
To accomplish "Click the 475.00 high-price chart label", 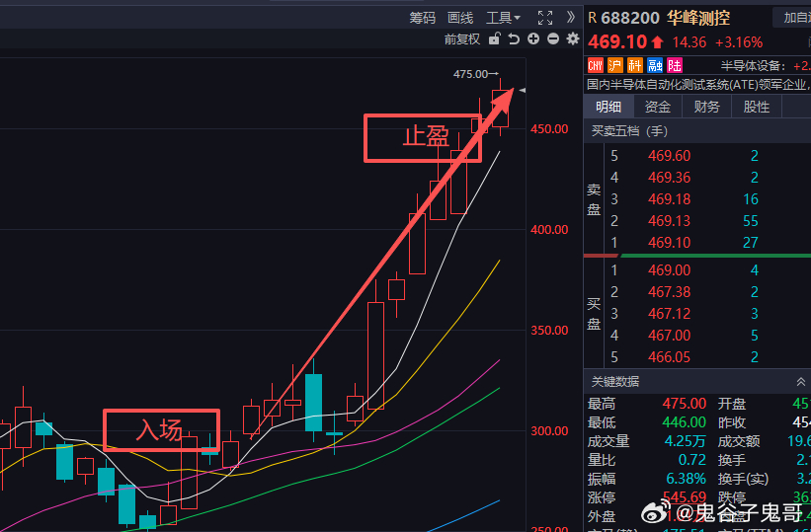I will (470, 74).
